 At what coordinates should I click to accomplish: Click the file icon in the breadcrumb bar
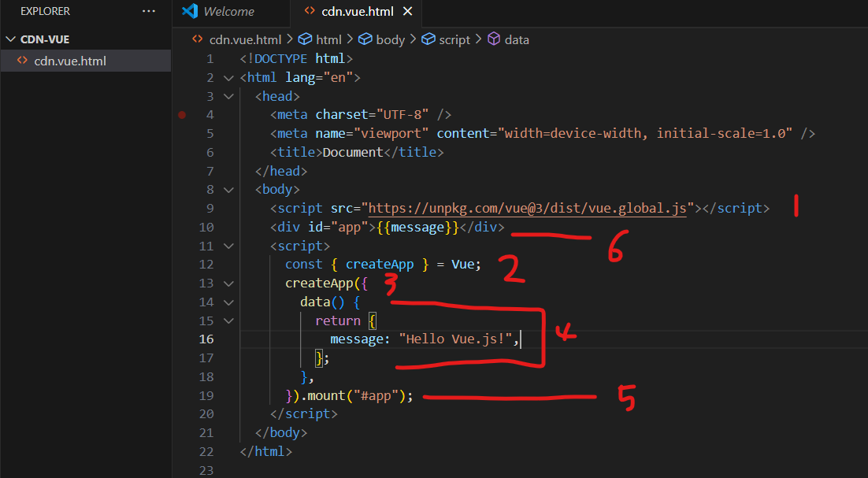click(x=197, y=39)
